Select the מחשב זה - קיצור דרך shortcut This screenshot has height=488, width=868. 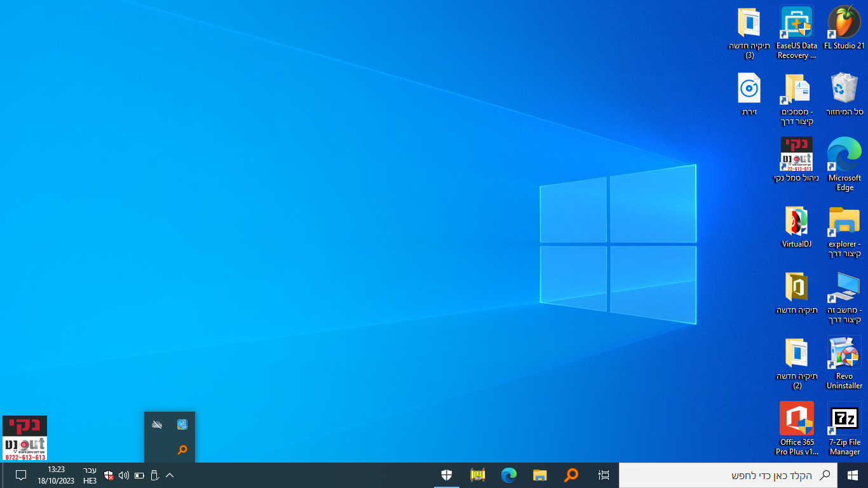click(x=844, y=297)
